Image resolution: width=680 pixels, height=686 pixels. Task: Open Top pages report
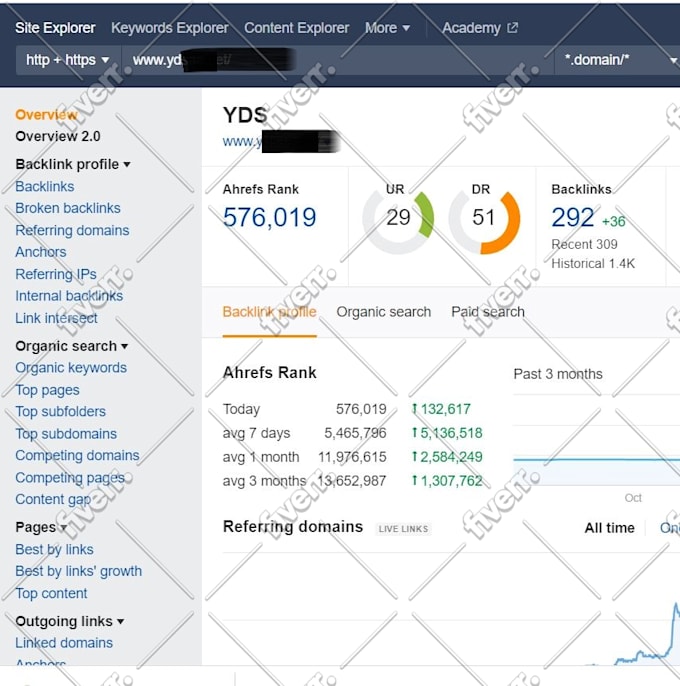pyautogui.click(x=47, y=390)
